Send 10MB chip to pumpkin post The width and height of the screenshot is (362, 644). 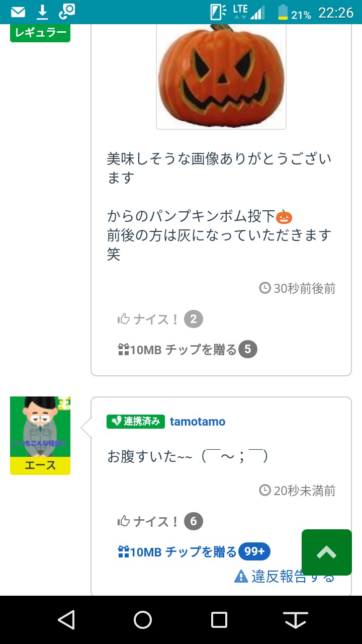point(177,349)
